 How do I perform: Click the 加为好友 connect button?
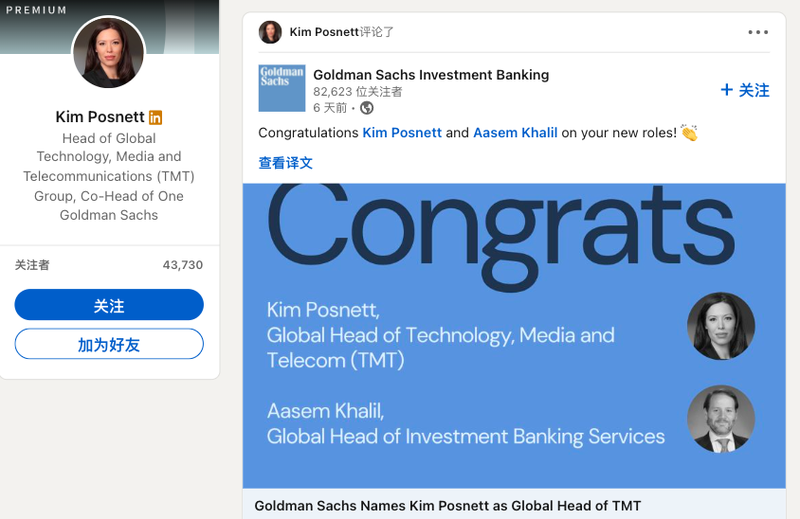[x=109, y=345]
